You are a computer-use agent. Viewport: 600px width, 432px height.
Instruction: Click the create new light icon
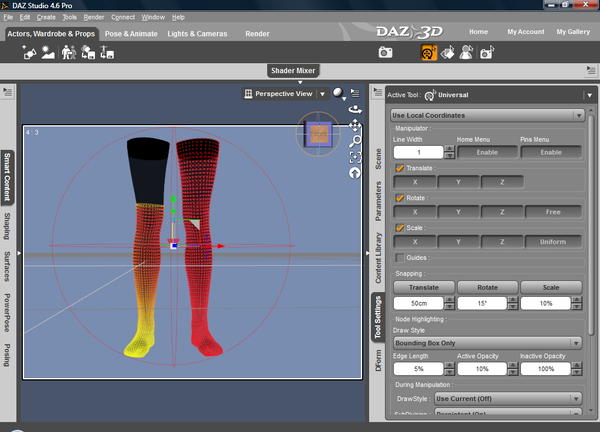29,52
